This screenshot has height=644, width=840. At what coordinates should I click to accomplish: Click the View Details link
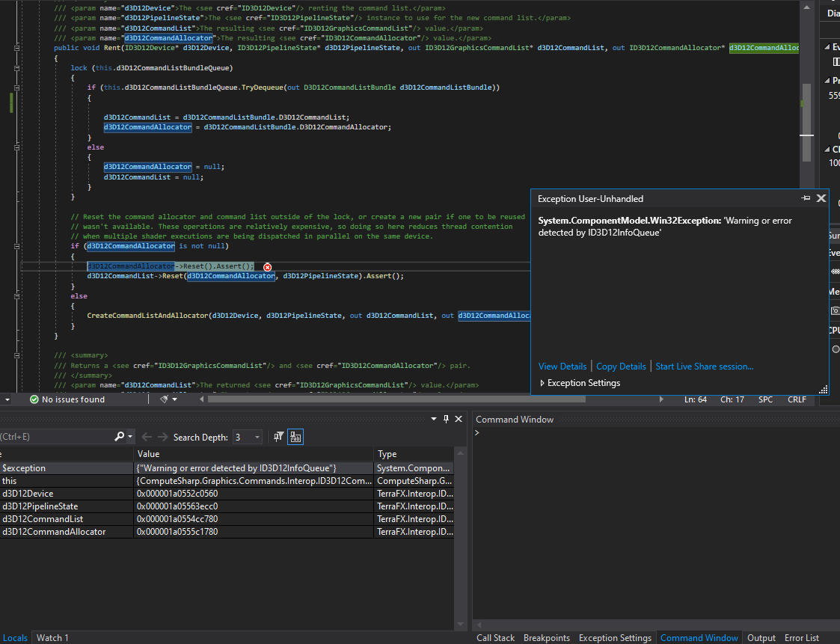click(562, 367)
